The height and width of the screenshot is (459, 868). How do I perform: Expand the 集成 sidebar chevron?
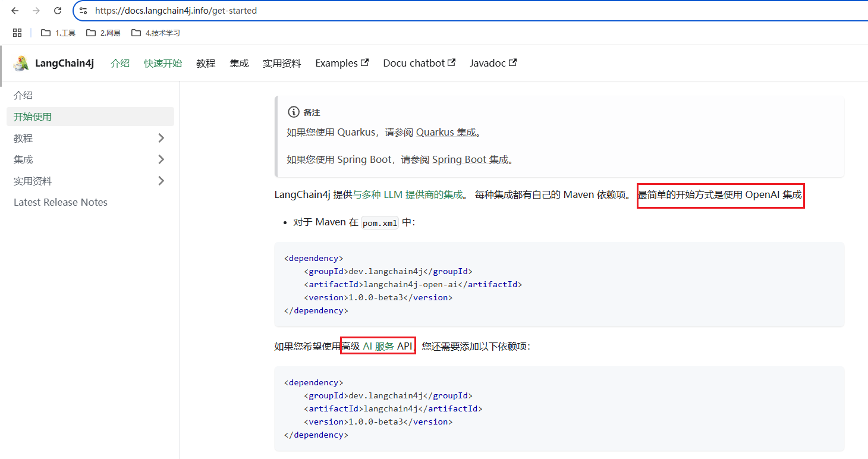161,159
